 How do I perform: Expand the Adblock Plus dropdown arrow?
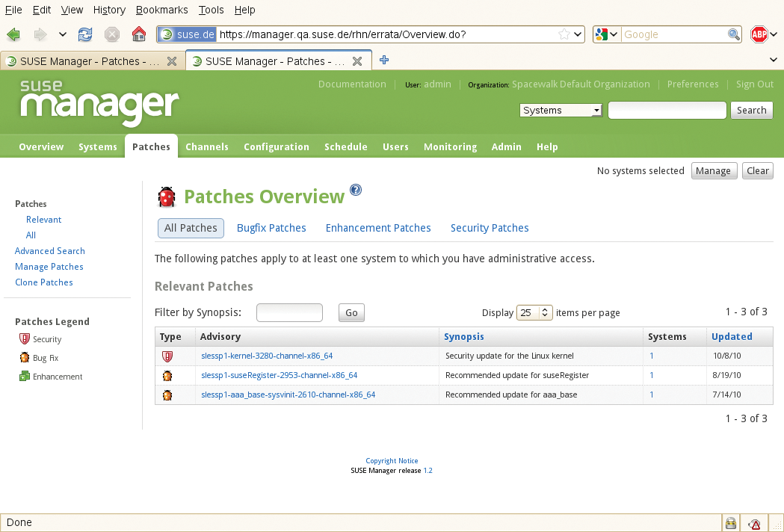point(775,34)
